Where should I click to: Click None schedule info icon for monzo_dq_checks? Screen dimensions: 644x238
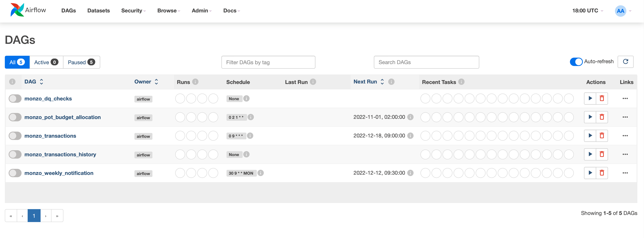(246, 98)
